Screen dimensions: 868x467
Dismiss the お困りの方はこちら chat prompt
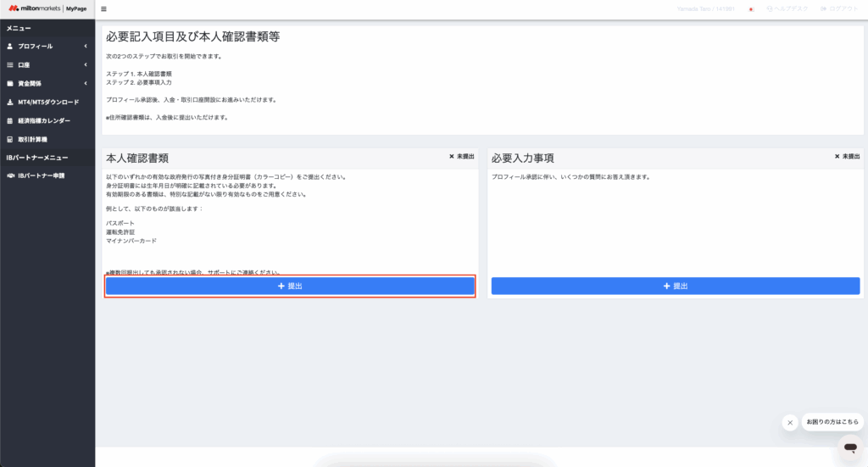pyautogui.click(x=790, y=423)
